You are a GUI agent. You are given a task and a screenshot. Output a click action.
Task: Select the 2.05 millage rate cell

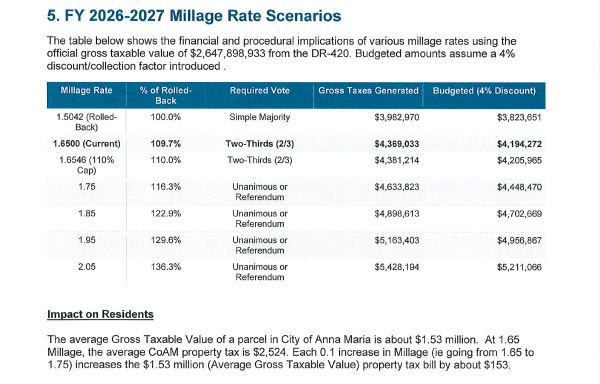tap(86, 267)
